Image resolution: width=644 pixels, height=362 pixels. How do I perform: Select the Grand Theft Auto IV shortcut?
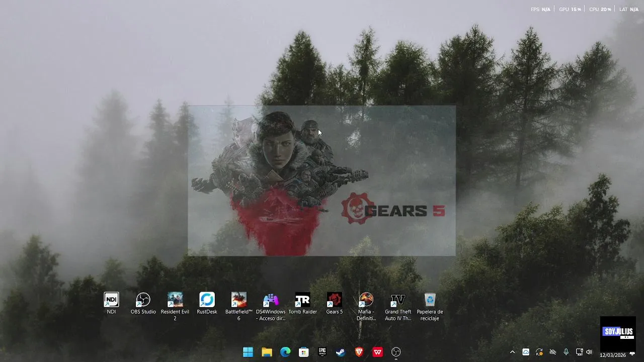pos(398,306)
